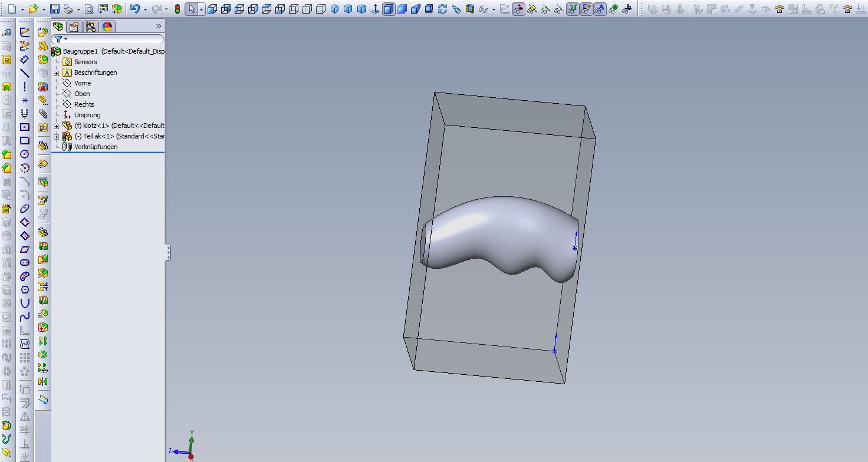Toggle the green star view glasses icon
Screen dimensions: 868x462
(x=613, y=9)
